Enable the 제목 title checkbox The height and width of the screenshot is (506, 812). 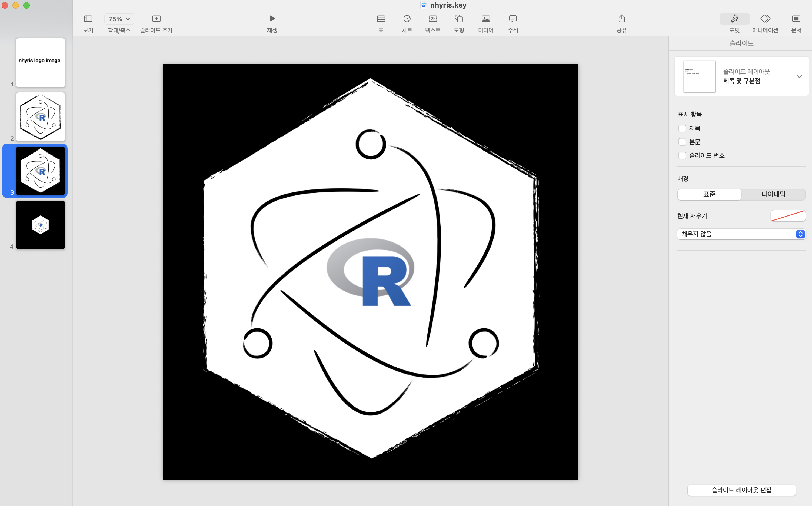click(682, 128)
